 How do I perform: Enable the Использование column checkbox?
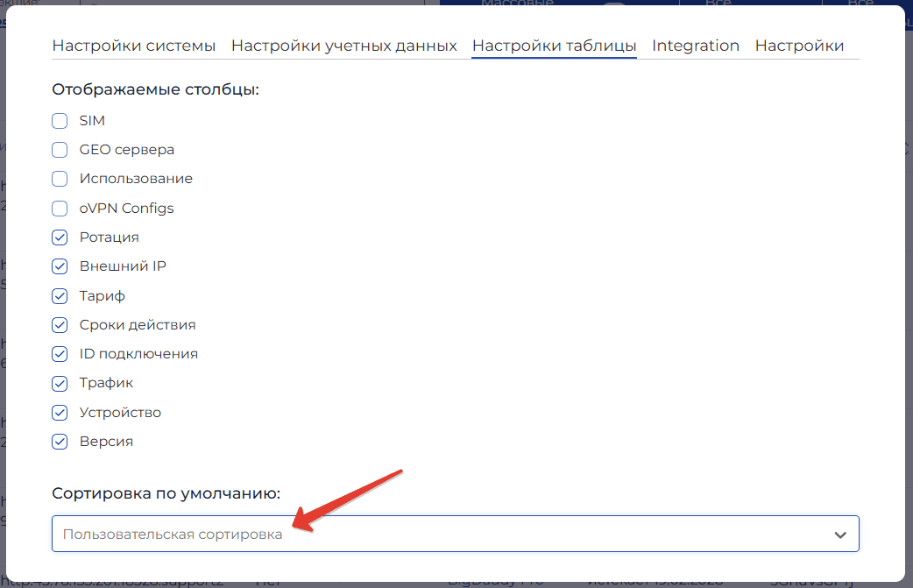(60, 179)
